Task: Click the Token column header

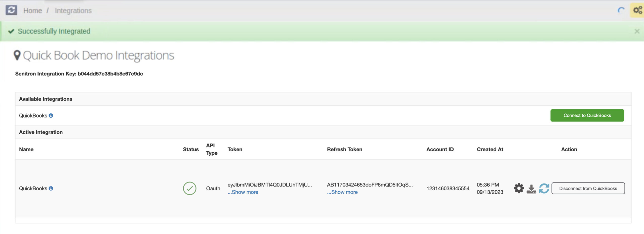Action: tap(235, 149)
